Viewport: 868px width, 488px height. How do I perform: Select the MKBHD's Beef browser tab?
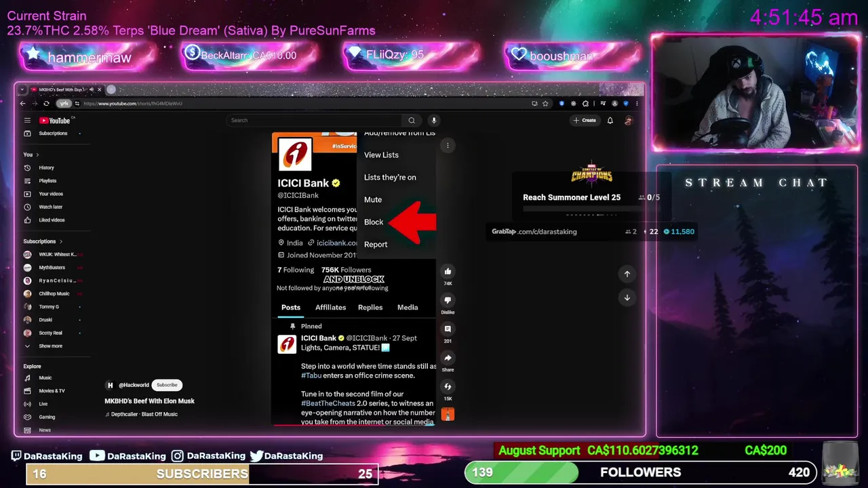click(x=62, y=89)
